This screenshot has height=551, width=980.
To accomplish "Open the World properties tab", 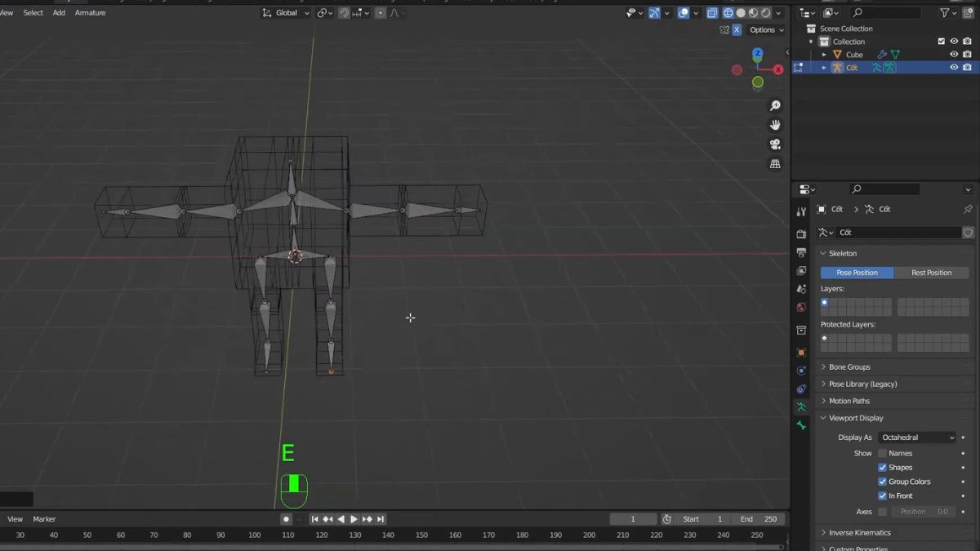I will tap(801, 308).
